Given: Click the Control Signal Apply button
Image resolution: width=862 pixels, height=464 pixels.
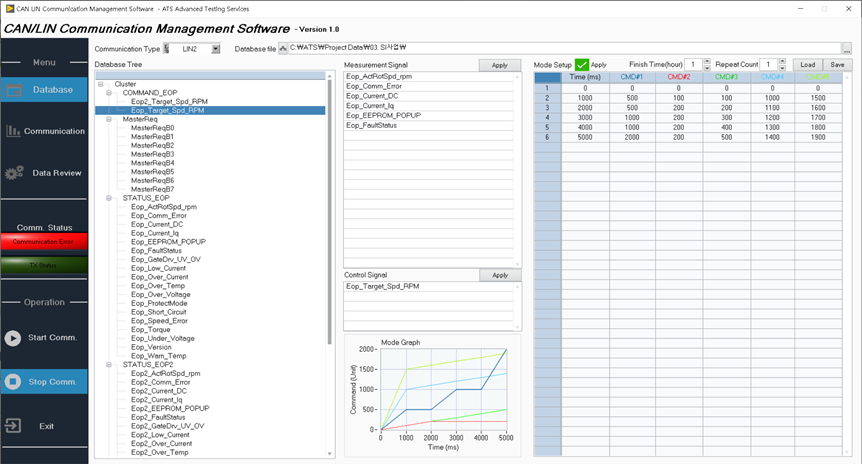Looking at the screenshot, I should click(x=500, y=275).
